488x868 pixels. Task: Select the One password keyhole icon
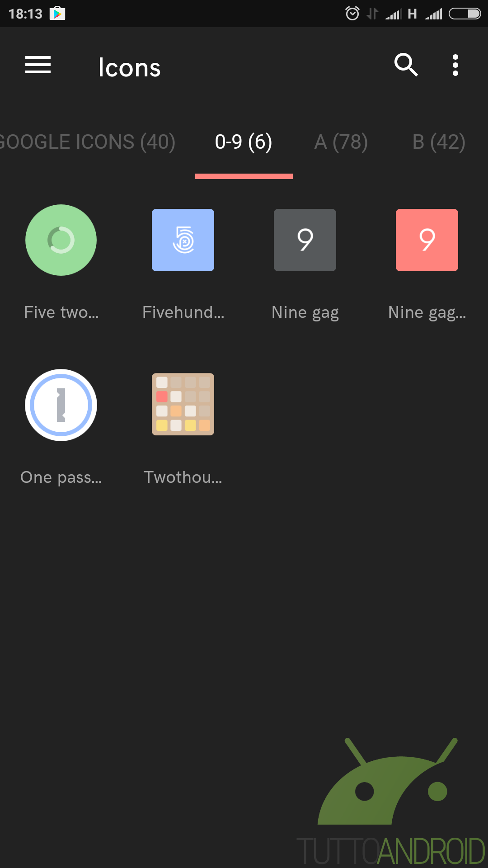(61, 405)
